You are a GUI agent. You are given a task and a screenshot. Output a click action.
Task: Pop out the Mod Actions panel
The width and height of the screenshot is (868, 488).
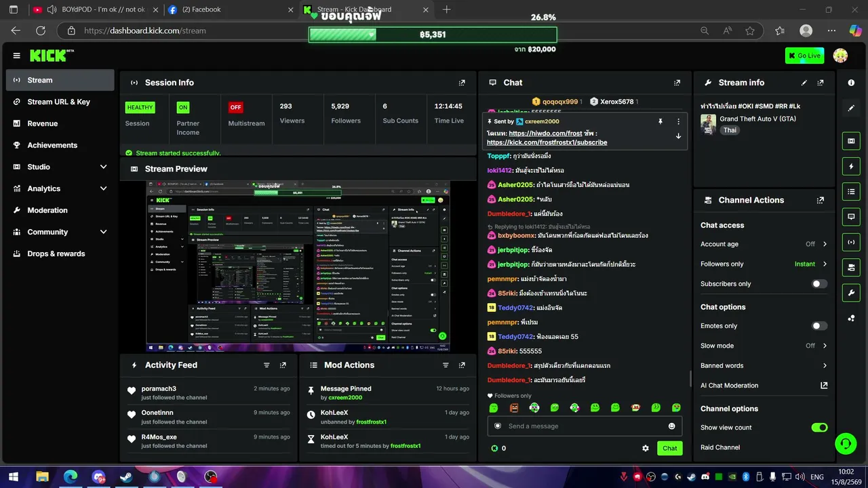pyautogui.click(x=462, y=365)
